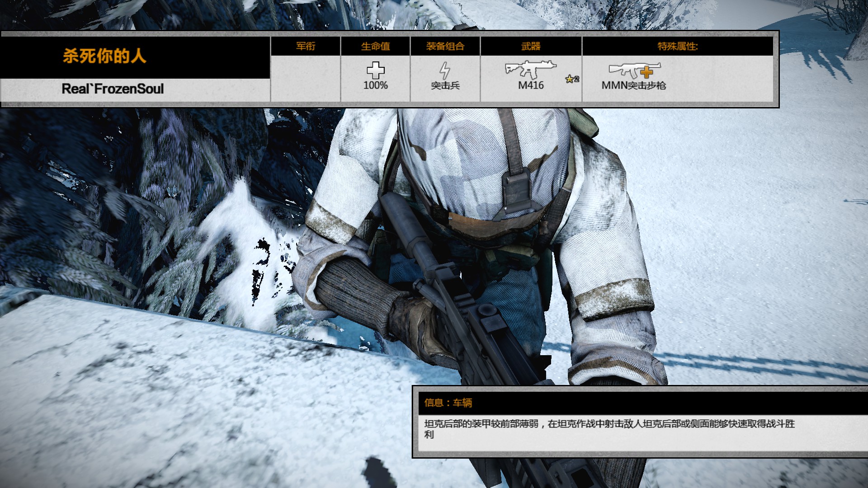
Task: Click the M416 weapon name
Action: (531, 85)
